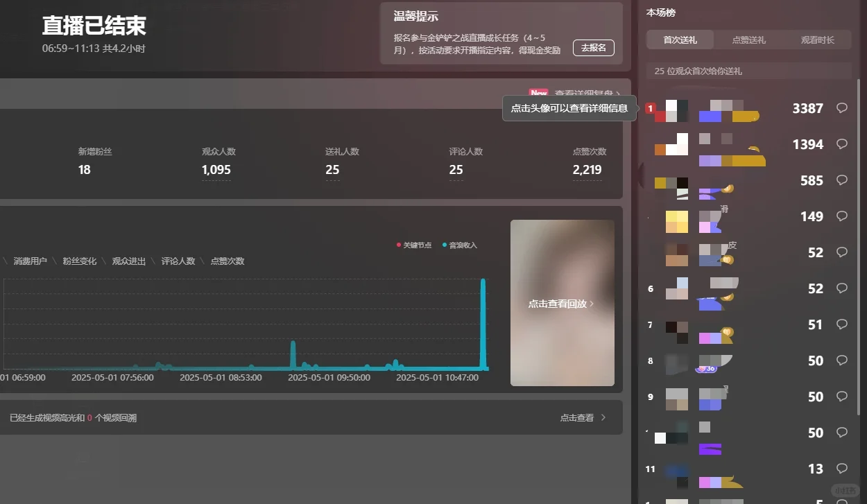This screenshot has height=504, width=867.
Task: Click the 送礼人数 stat label
Action: [342, 152]
